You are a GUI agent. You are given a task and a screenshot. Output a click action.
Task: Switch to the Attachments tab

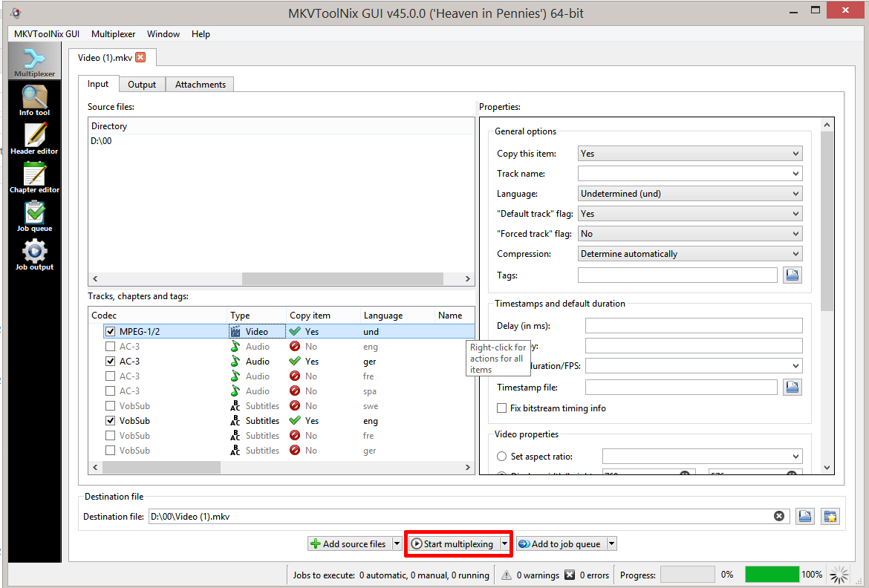coord(200,84)
